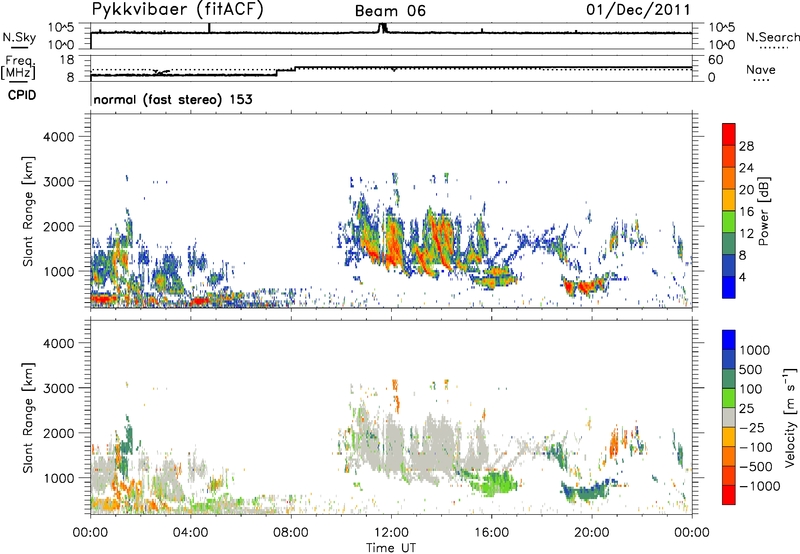Click the 3000 tick in power panel
This screenshot has width=800, height=554.
point(58,182)
